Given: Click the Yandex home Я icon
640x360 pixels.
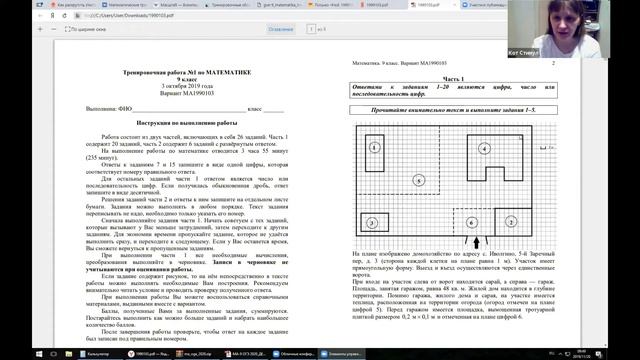Looking at the screenshot, I should pos(52,16).
